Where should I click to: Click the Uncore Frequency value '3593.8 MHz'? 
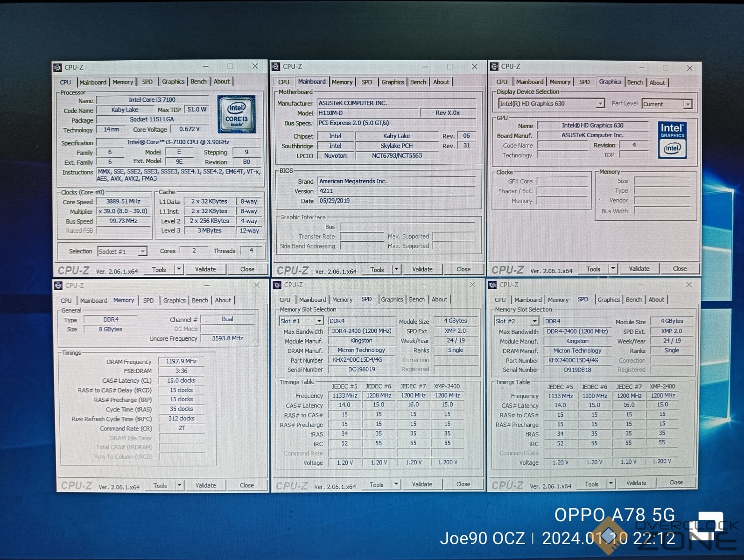pyautogui.click(x=228, y=338)
